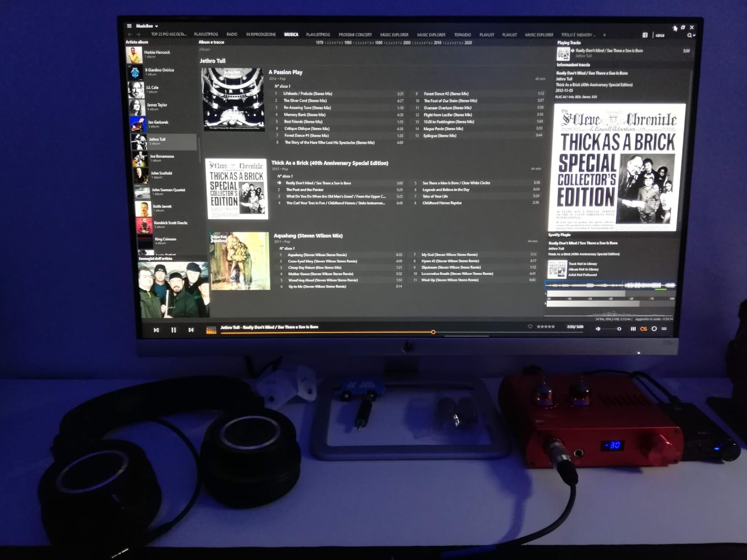Seek in the waveform display
The height and width of the screenshot is (560, 747).
(x=610, y=285)
